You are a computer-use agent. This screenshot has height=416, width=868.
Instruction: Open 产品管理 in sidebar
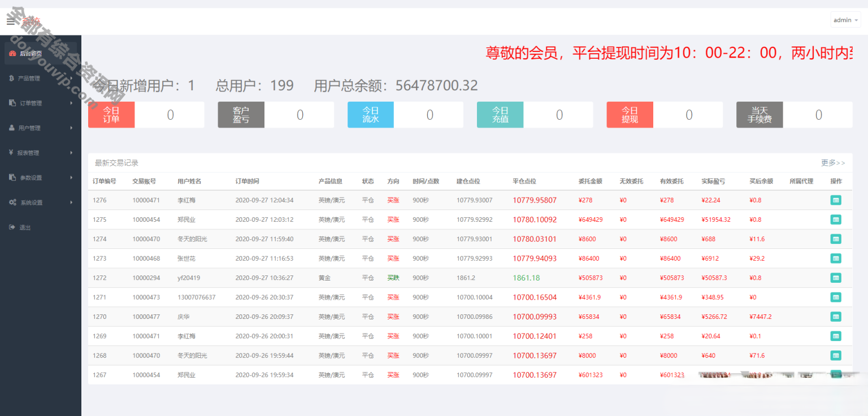pyautogui.click(x=41, y=78)
